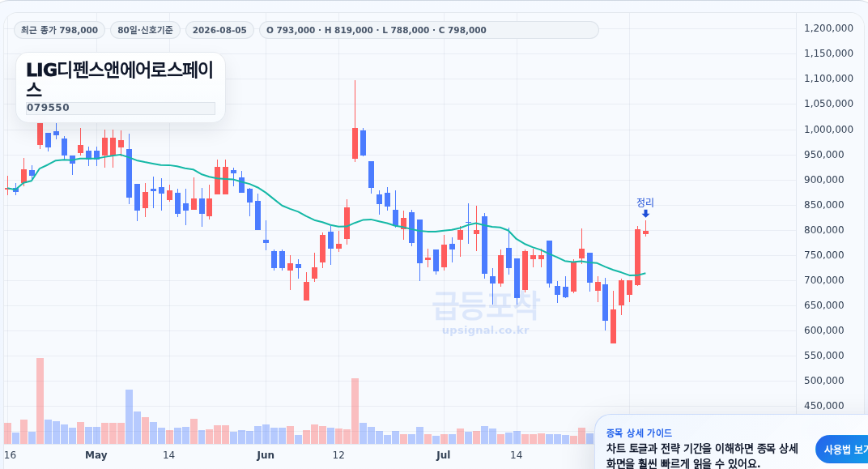Click the 1,000,000 price axis label
This screenshot has width=868, height=469.
828,129
